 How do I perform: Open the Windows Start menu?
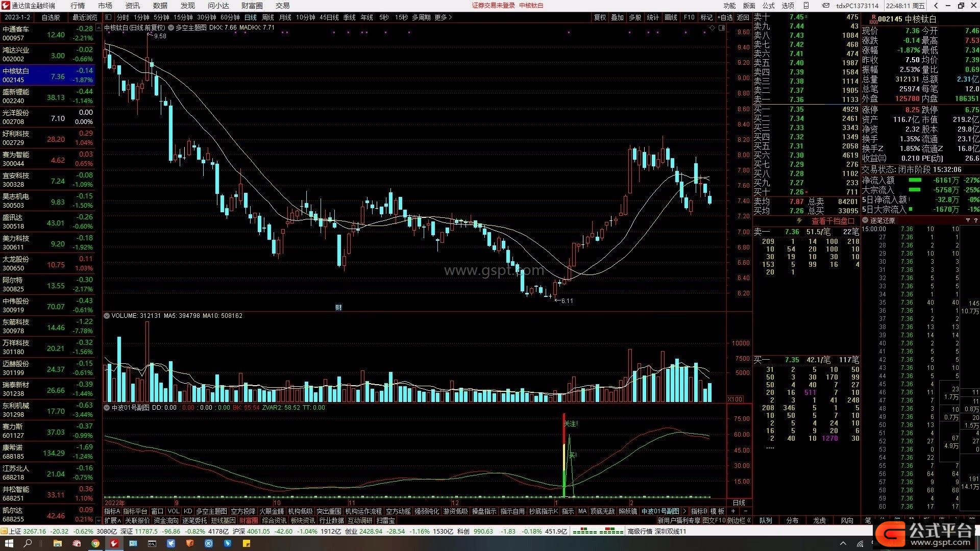coord(8,544)
